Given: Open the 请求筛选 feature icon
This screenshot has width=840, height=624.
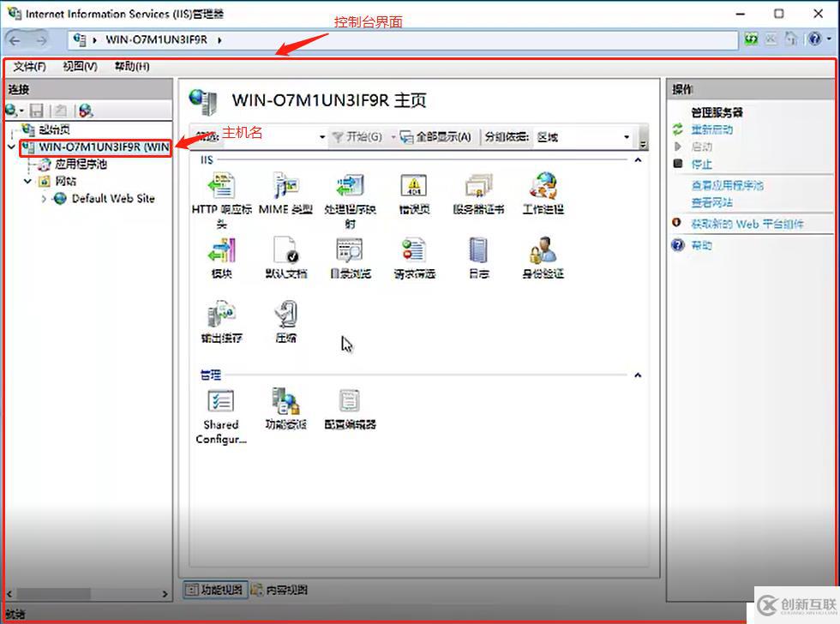Looking at the screenshot, I should pyautogui.click(x=414, y=249).
